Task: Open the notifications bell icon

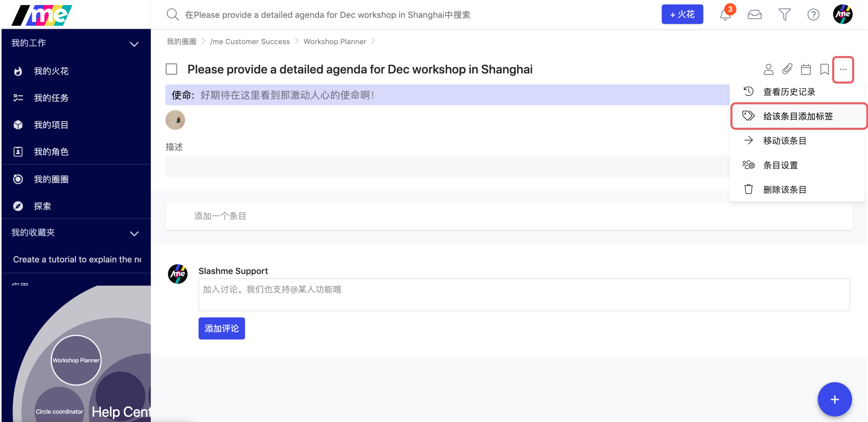Action: point(725,15)
